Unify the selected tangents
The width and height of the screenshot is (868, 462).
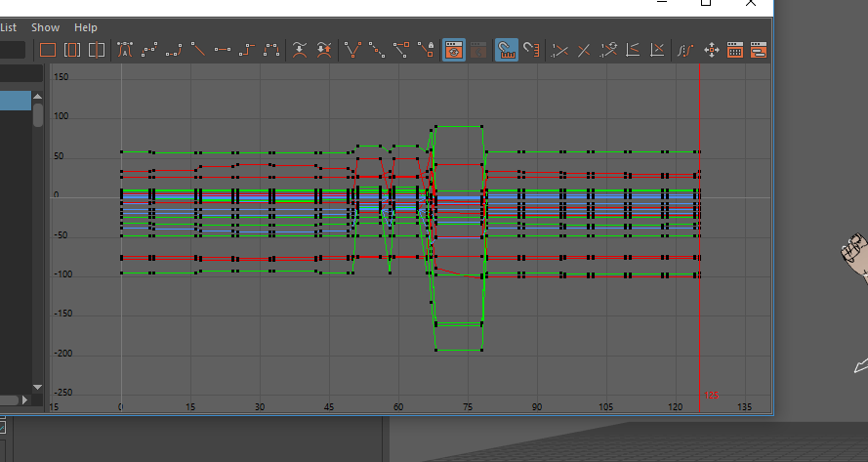click(x=377, y=51)
